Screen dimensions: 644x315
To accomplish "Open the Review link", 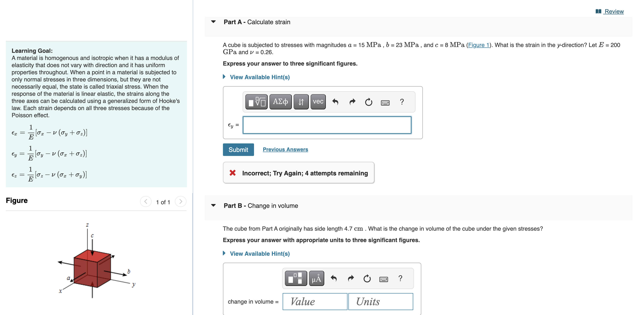I will [x=614, y=11].
